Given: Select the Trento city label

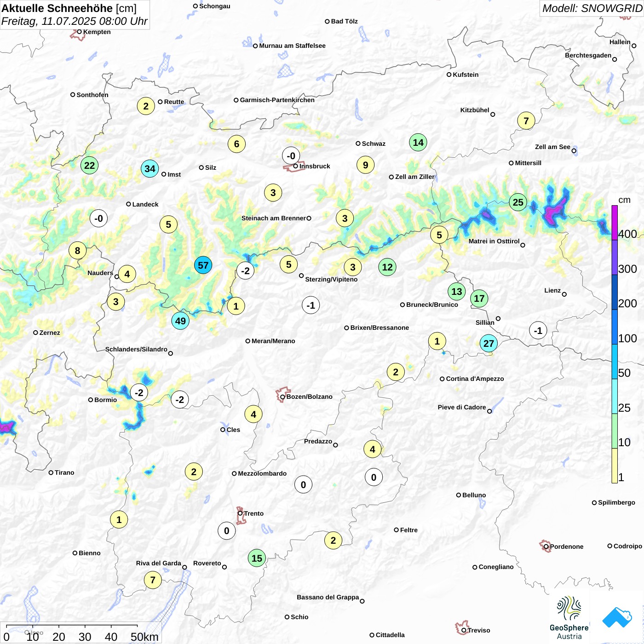Looking at the screenshot, I should click(254, 513).
